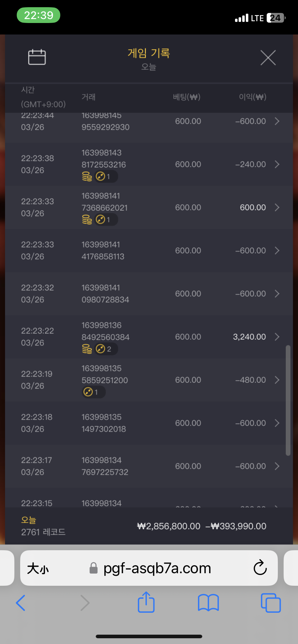Reload the page in Safari
This screenshot has width=298, height=644.
point(260,568)
